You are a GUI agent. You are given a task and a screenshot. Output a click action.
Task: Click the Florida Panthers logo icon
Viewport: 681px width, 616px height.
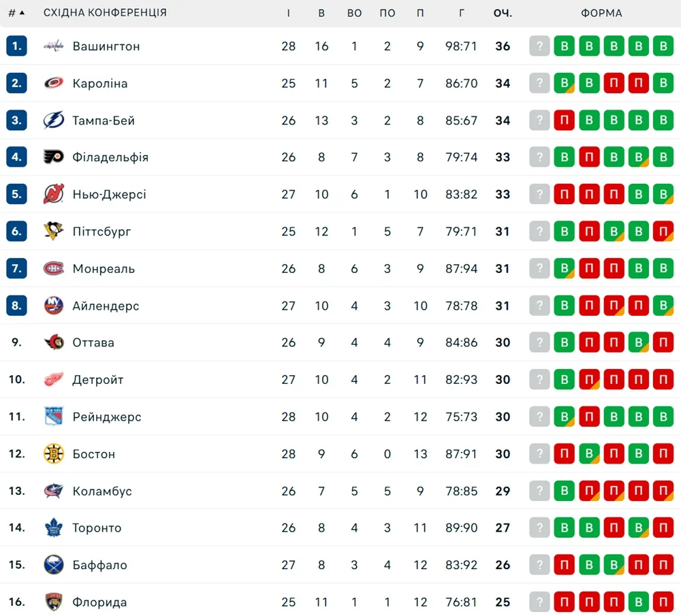[x=54, y=602]
